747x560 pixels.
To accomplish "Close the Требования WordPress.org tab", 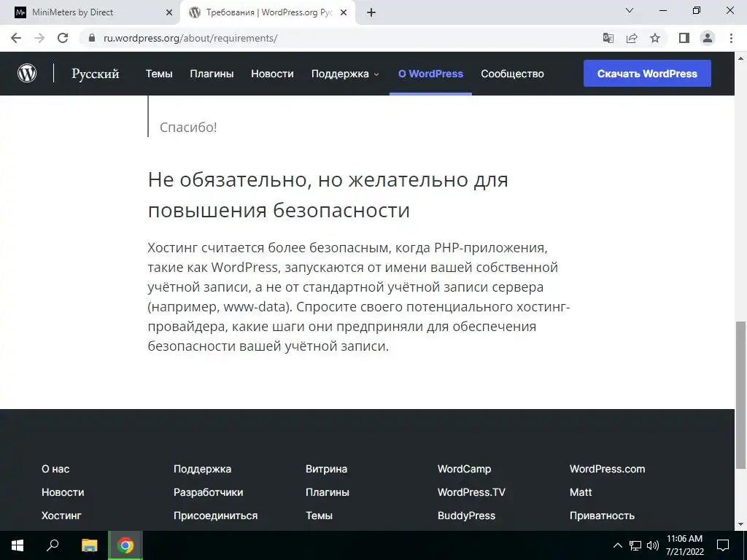I will tap(344, 13).
